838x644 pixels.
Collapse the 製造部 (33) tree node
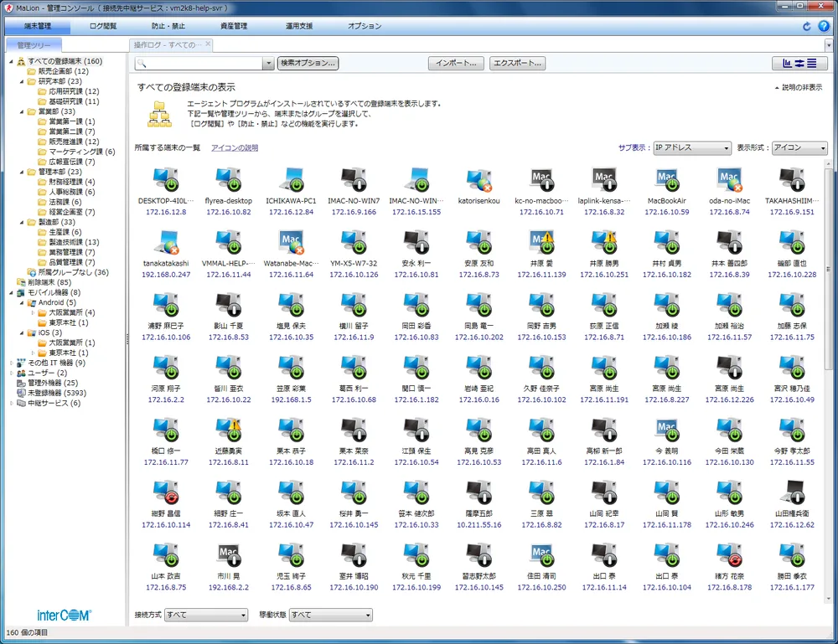[22, 223]
